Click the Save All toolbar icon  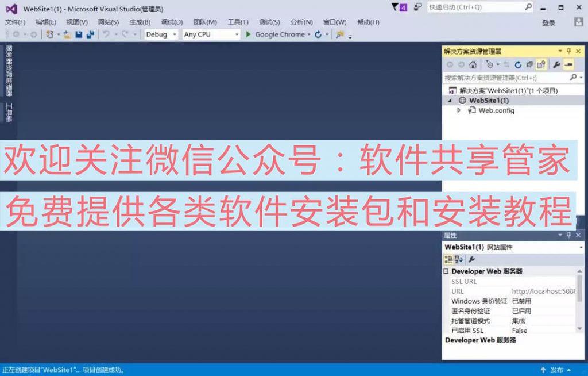pyautogui.click(x=90, y=34)
